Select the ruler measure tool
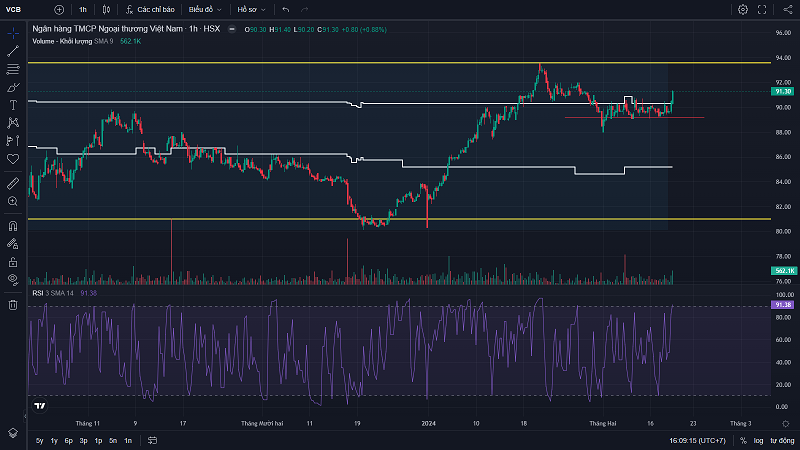The width and height of the screenshot is (800, 450). [13, 183]
